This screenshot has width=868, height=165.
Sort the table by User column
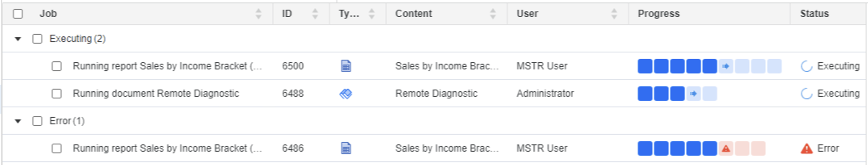pos(614,14)
